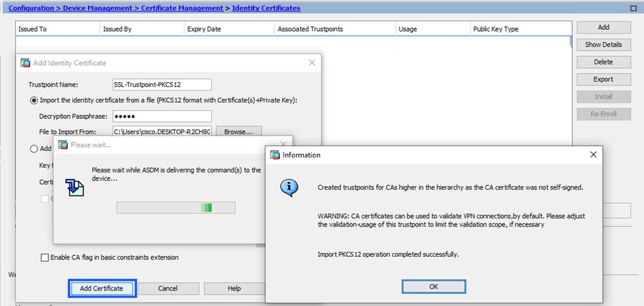Screen dimensions: 644x306
Task: Select Import the identity certificate from a file
Action: coord(34,100)
